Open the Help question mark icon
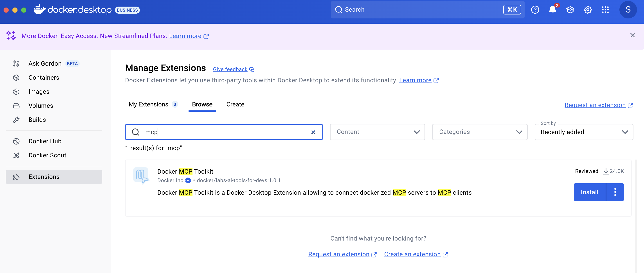This screenshot has width=644, height=273. click(x=535, y=10)
